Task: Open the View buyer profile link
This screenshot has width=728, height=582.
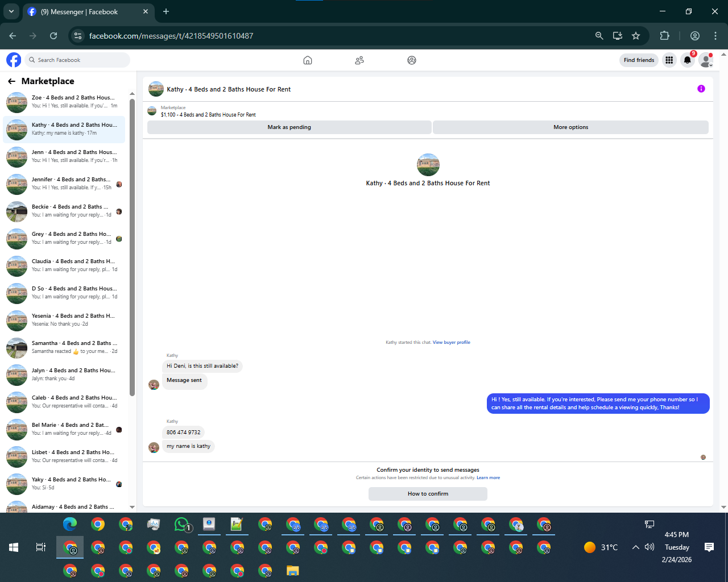Action: pos(452,343)
